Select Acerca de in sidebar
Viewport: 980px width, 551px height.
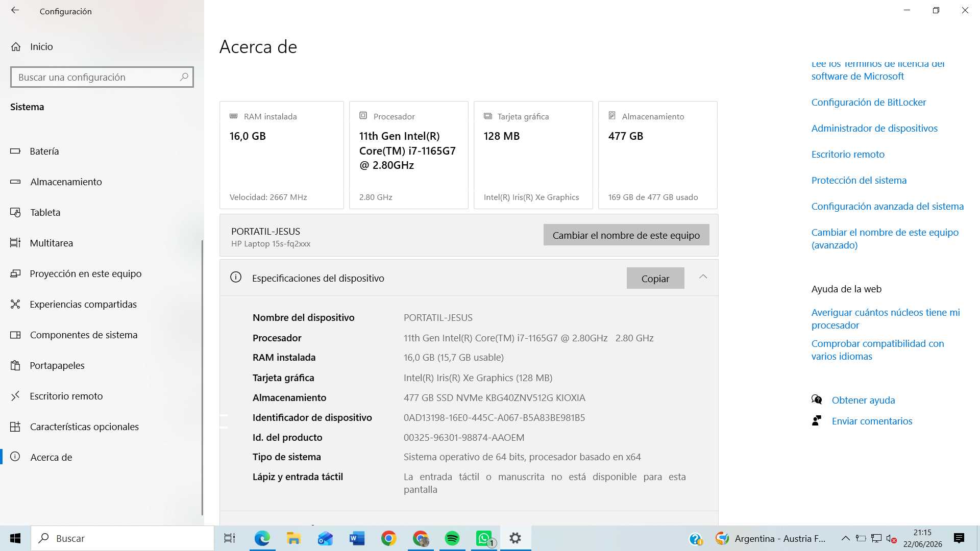(101, 457)
